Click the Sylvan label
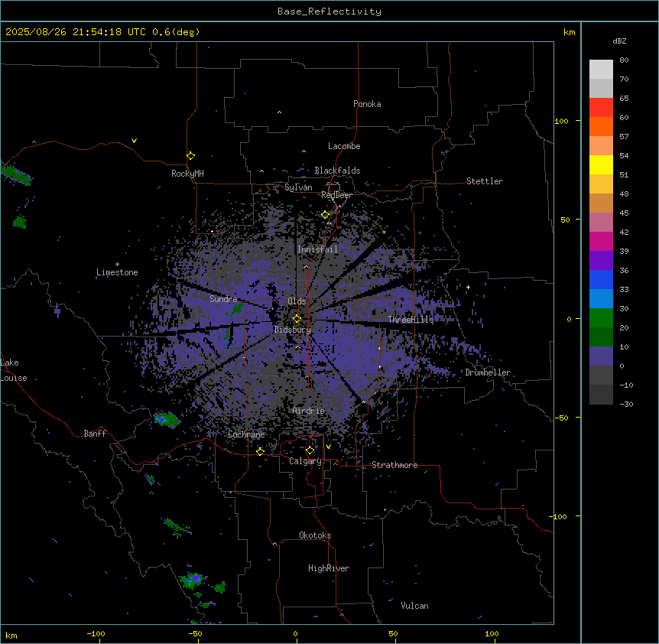The height and width of the screenshot is (644, 659). 298,187
